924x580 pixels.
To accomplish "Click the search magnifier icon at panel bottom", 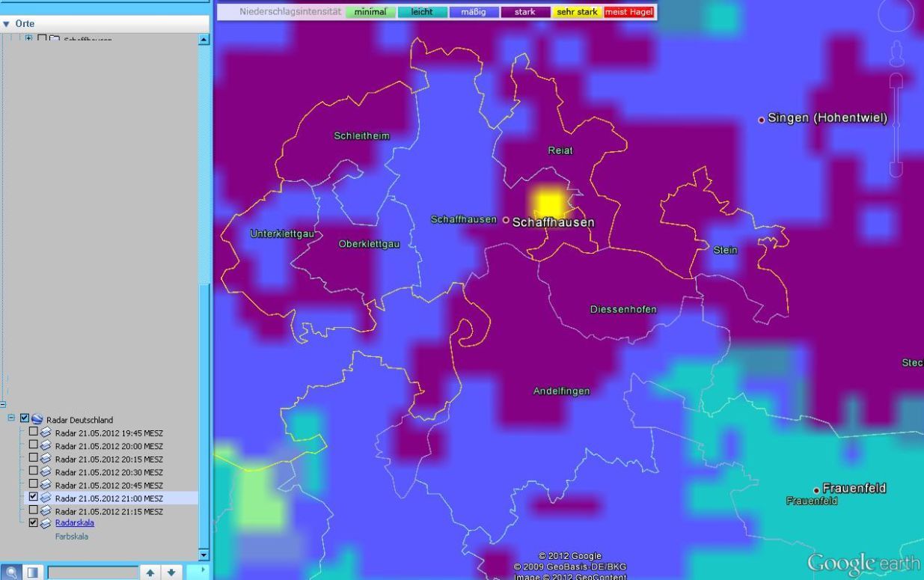I will coord(11,573).
